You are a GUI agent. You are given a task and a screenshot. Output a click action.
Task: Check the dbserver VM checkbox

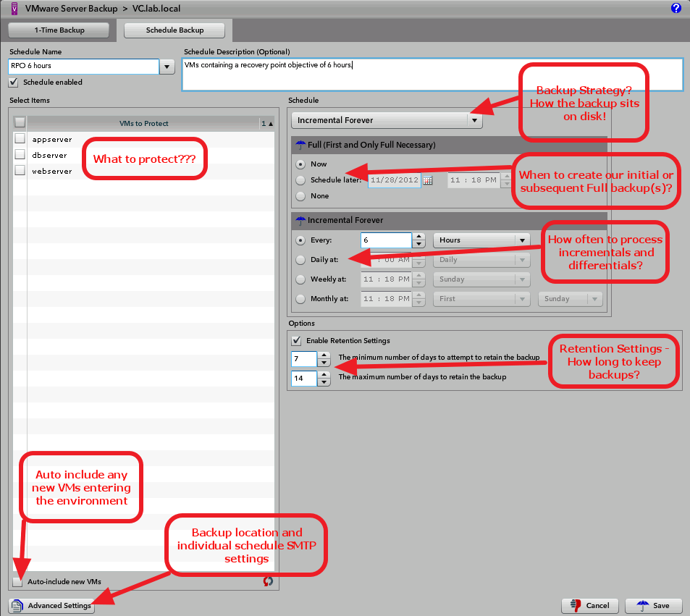tap(20, 154)
